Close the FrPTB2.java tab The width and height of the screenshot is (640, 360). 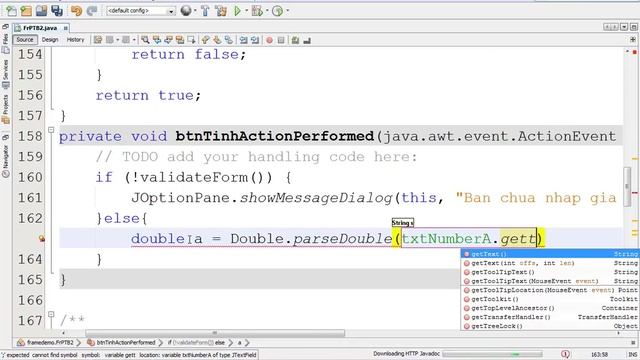pos(65,28)
